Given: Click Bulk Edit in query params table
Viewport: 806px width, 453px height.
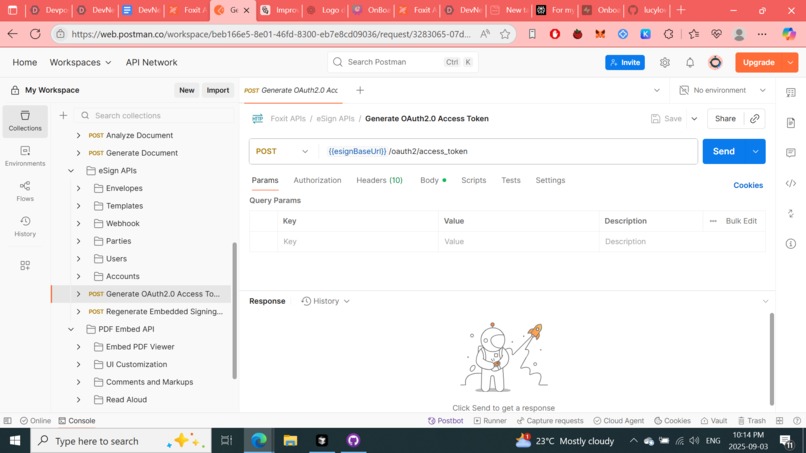Looking at the screenshot, I should tap(741, 221).
